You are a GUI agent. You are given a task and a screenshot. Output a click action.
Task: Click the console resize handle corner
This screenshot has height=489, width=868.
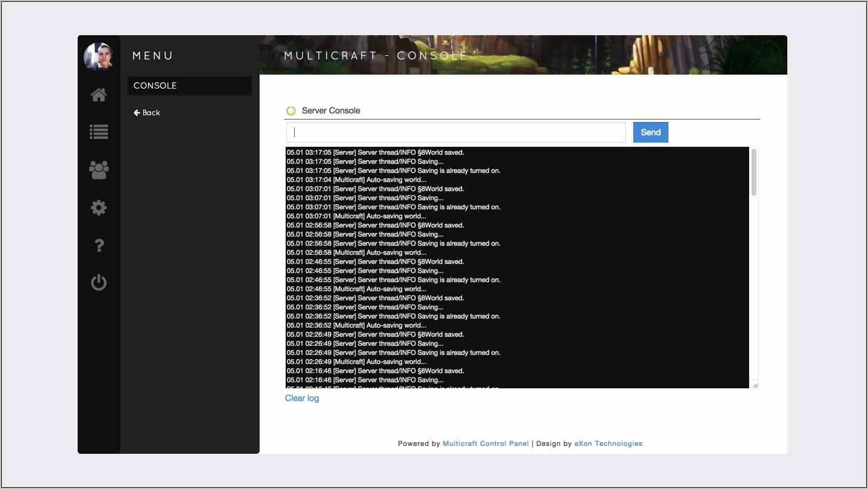click(x=755, y=385)
